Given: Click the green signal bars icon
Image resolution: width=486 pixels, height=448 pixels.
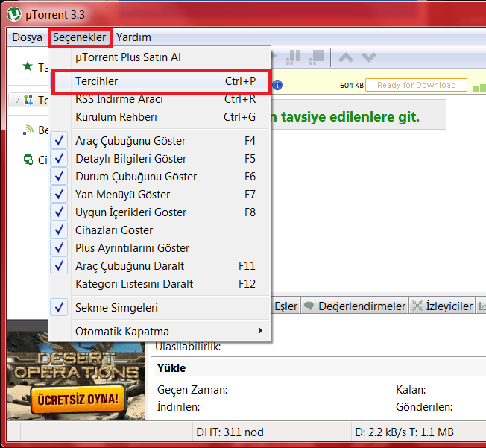Looking at the screenshot, I should pos(479,88).
